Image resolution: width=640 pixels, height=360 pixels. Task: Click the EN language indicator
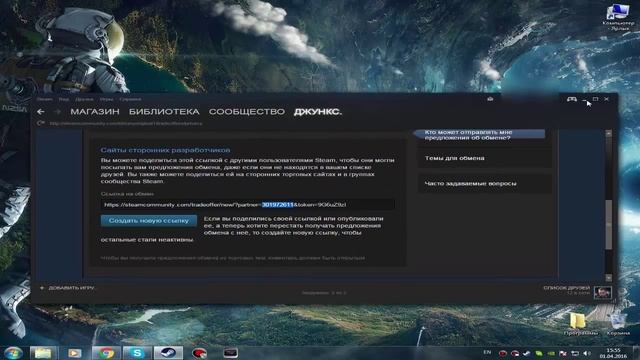pyautogui.click(x=487, y=352)
